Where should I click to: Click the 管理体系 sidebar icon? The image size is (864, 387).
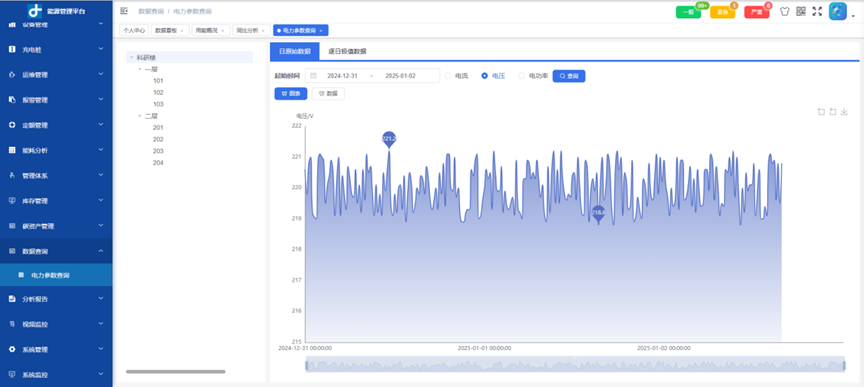tap(12, 175)
